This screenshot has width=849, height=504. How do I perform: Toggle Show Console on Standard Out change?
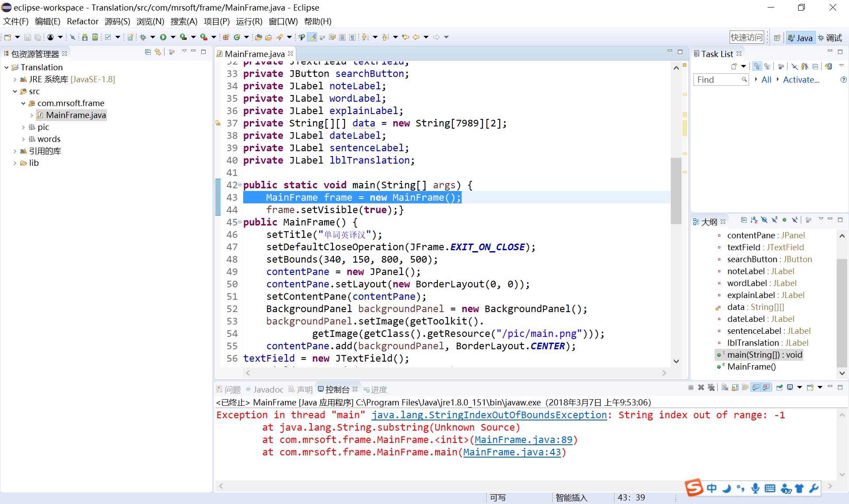tap(756, 388)
